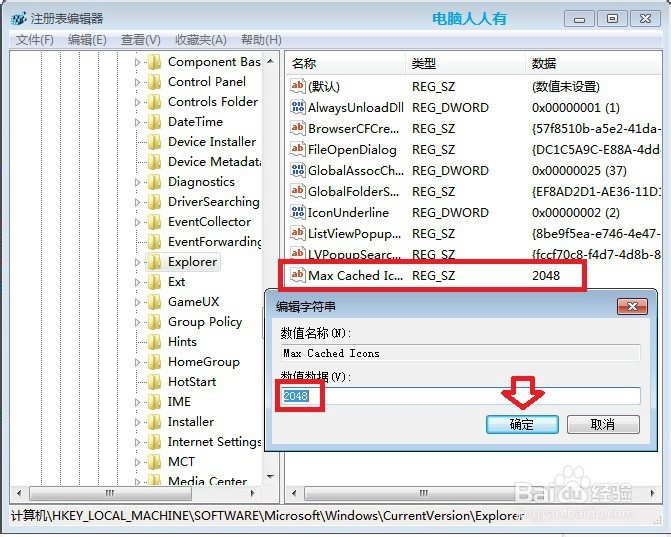Expand the Controls Folder tree node arrow
The image size is (671, 537).
(x=137, y=102)
